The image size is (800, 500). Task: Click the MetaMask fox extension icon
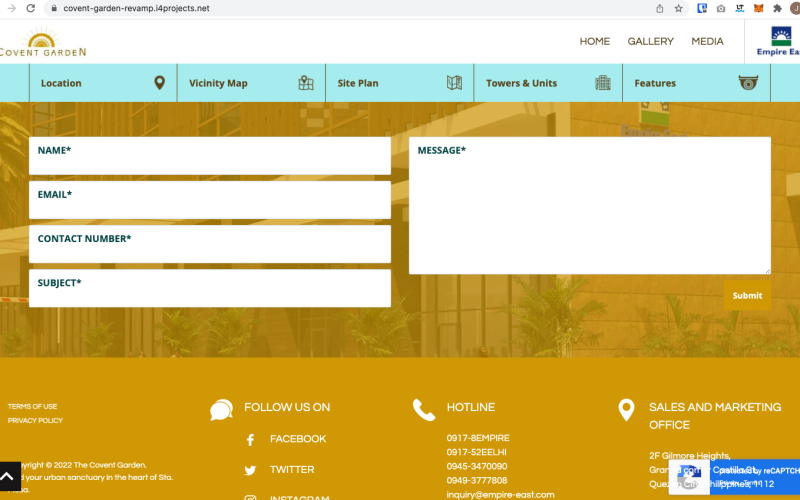coord(759,8)
